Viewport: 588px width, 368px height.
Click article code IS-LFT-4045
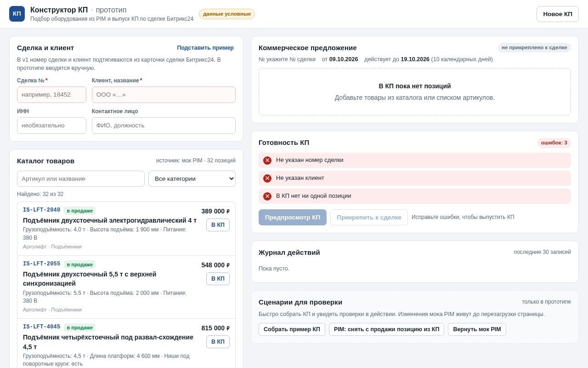click(x=41, y=327)
